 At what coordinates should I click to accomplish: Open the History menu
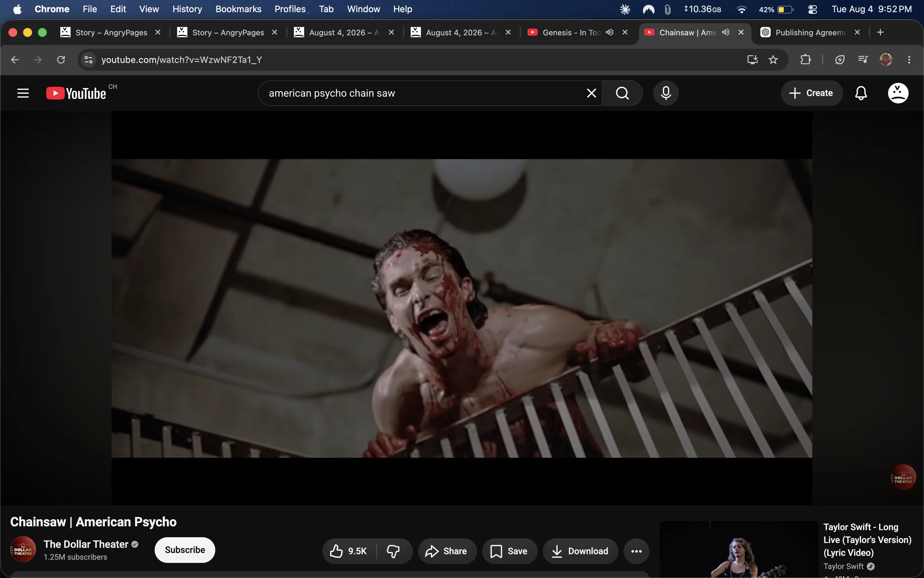click(x=187, y=9)
